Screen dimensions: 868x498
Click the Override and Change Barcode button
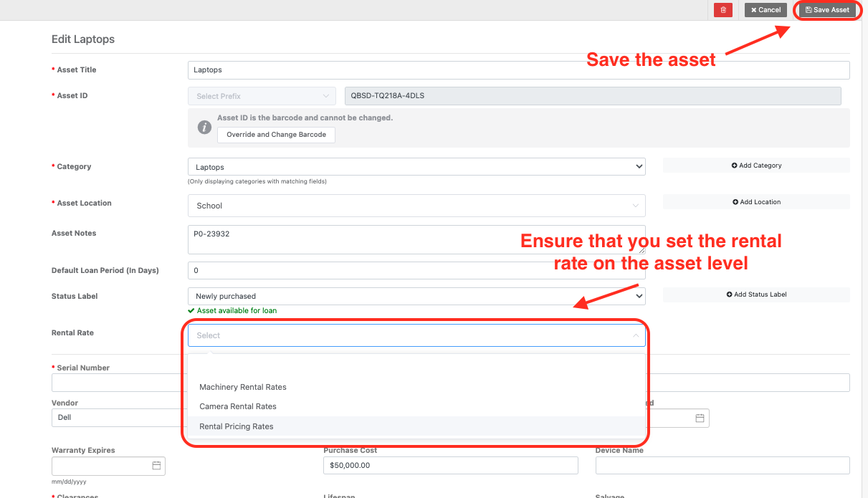[x=276, y=134]
